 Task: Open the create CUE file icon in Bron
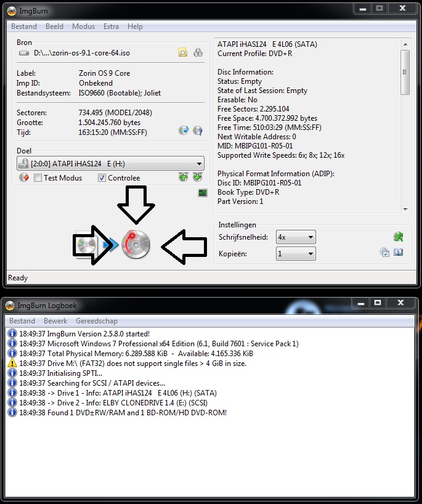(x=198, y=52)
